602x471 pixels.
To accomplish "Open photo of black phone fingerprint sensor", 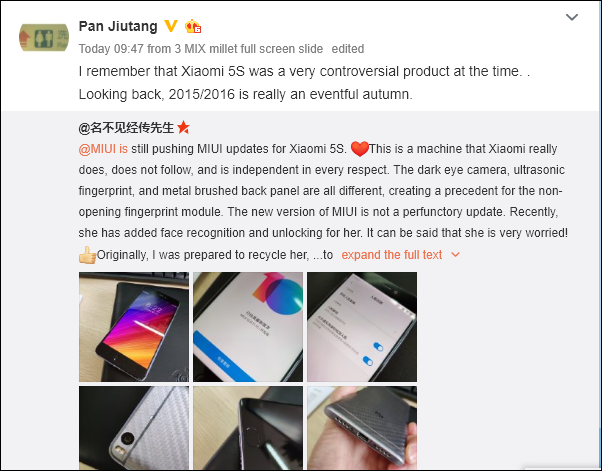I will 248,428.
